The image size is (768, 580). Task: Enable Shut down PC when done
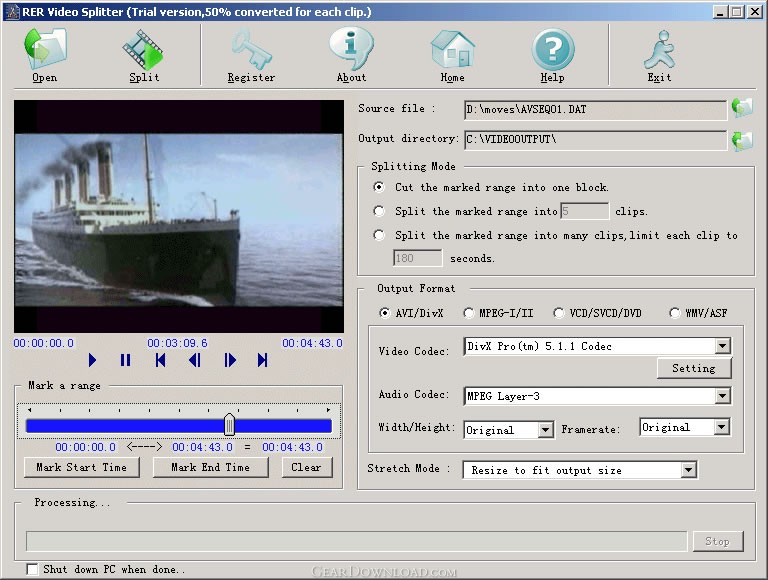pyautogui.click(x=32, y=569)
